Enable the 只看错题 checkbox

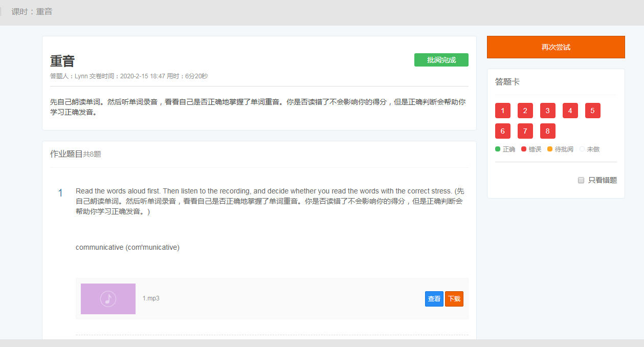pos(581,180)
